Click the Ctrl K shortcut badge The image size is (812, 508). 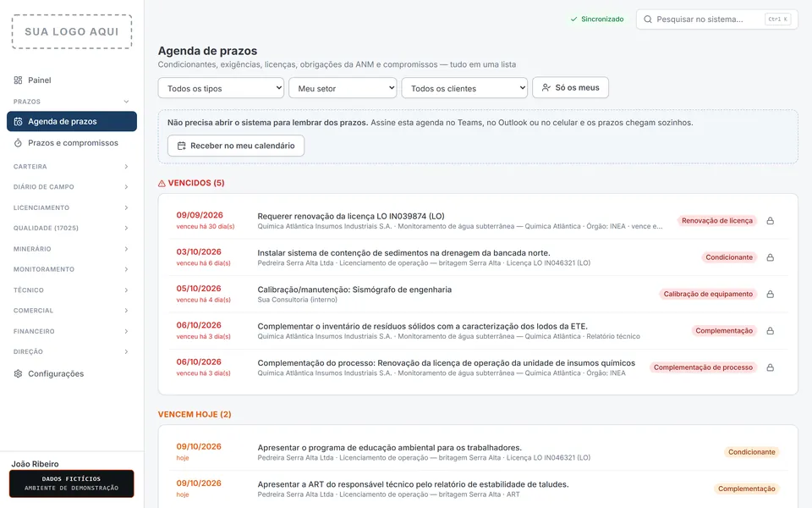coord(777,19)
